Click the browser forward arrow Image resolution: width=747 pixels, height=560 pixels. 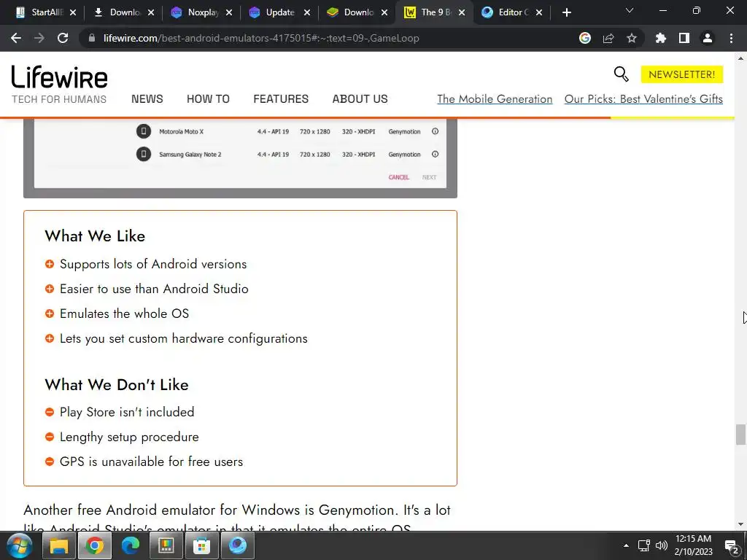coord(39,38)
